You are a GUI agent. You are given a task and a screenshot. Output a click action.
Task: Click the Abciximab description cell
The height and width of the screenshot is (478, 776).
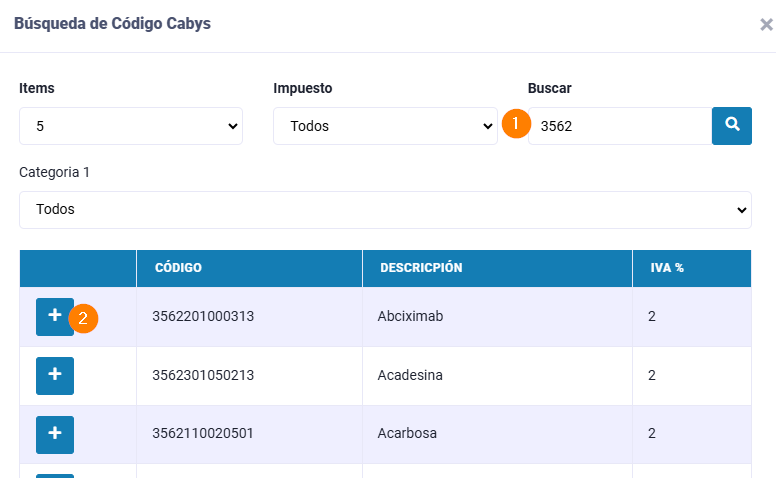[410, 317]
